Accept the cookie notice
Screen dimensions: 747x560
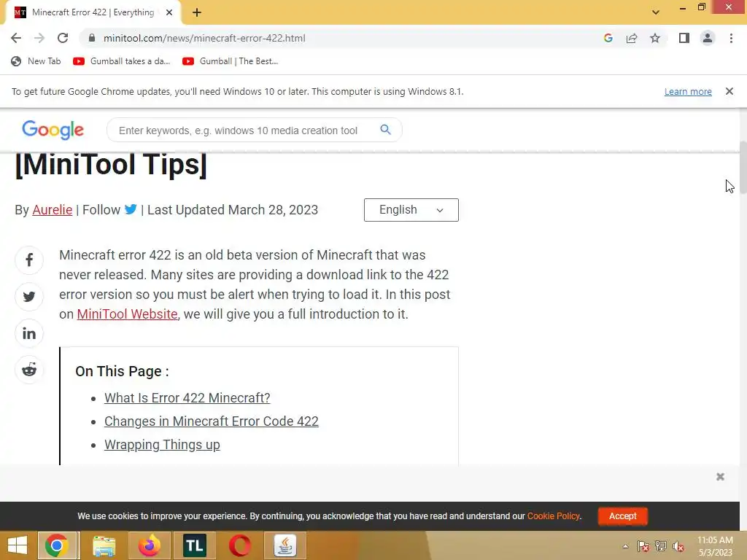coord(623,516)
